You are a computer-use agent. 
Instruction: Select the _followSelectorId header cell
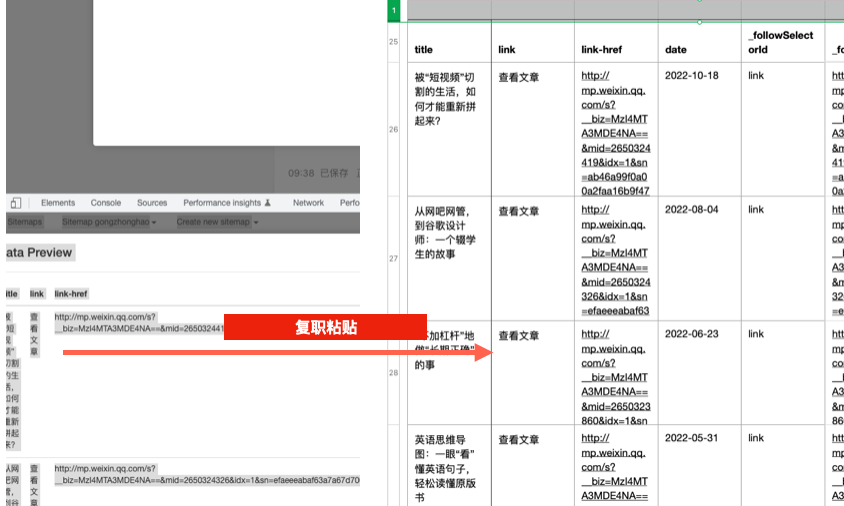[781, 42]
